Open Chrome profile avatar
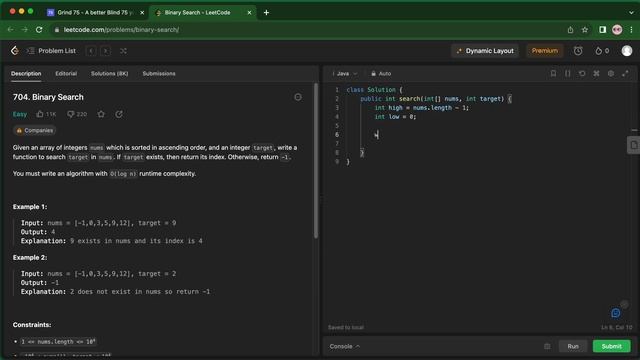 click(x=617, y=30)
